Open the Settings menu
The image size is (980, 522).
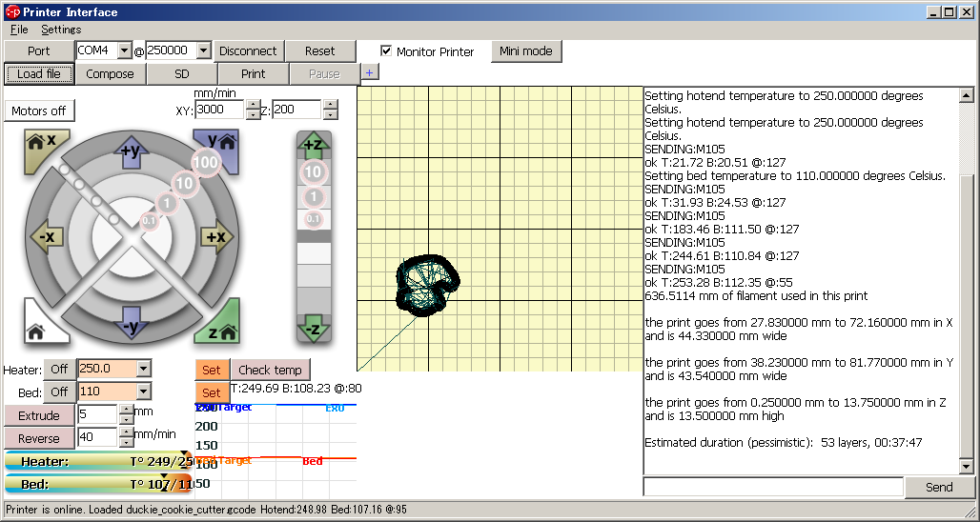pos(61,30)
